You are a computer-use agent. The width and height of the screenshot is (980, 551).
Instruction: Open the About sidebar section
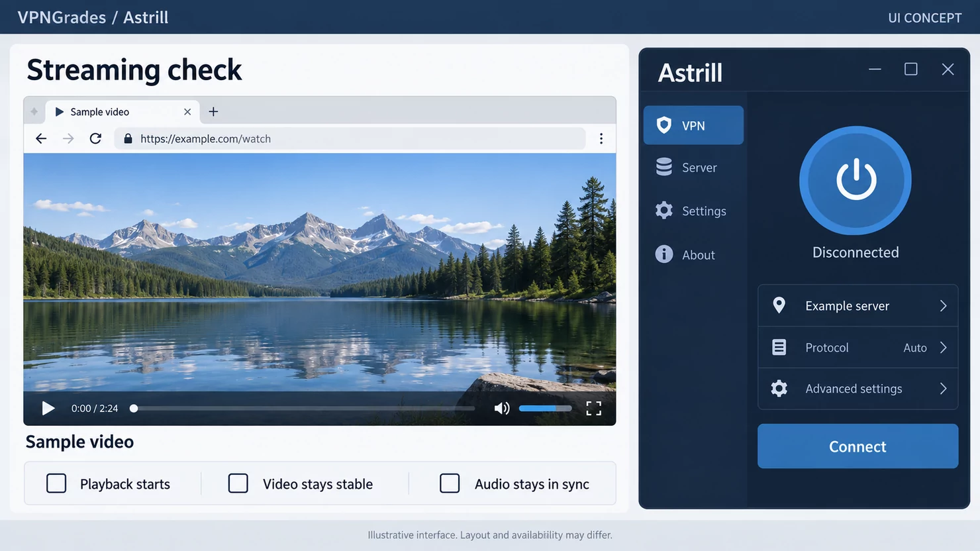click(x=693, y=254)
